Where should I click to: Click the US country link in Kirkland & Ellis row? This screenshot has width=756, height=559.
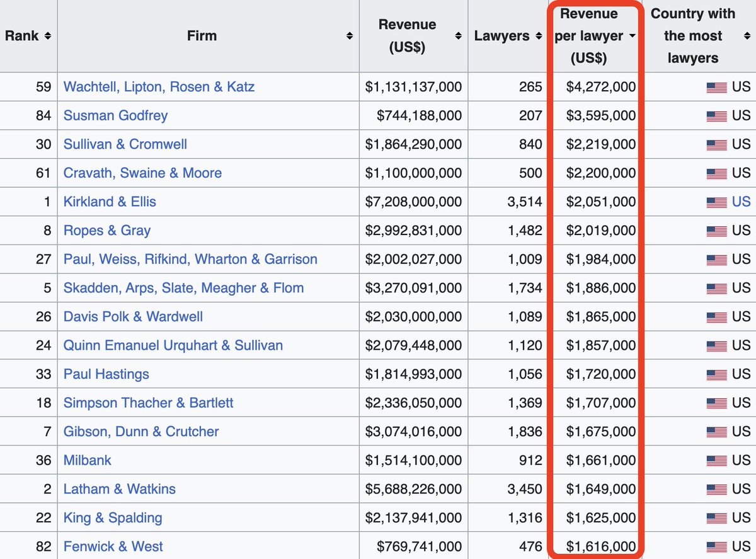742,202
